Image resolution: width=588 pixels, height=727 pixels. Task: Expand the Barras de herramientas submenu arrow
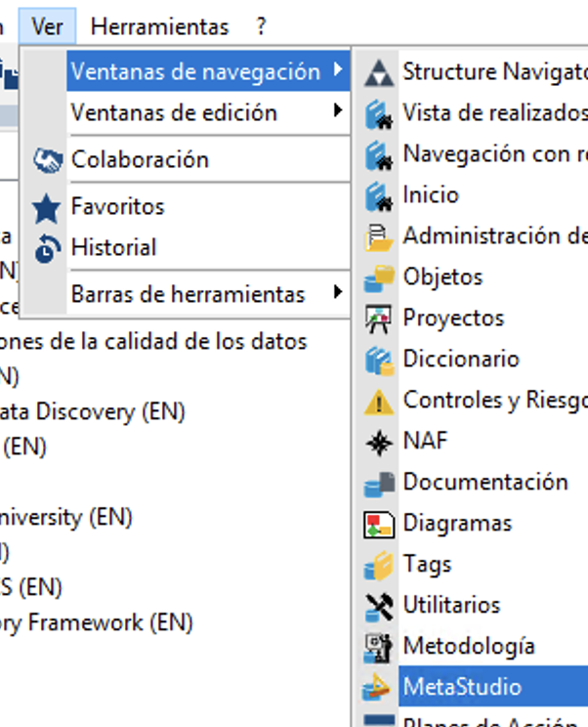coord(338,291)
